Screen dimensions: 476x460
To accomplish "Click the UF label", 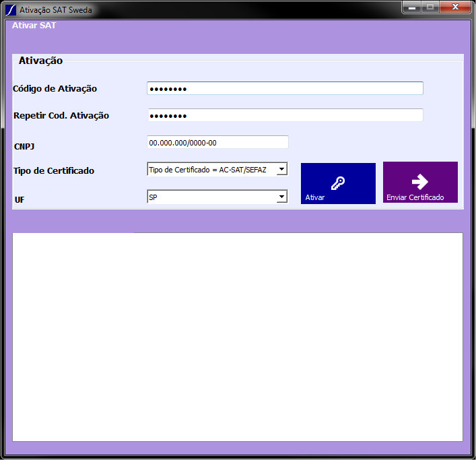I will coord(20,200).
